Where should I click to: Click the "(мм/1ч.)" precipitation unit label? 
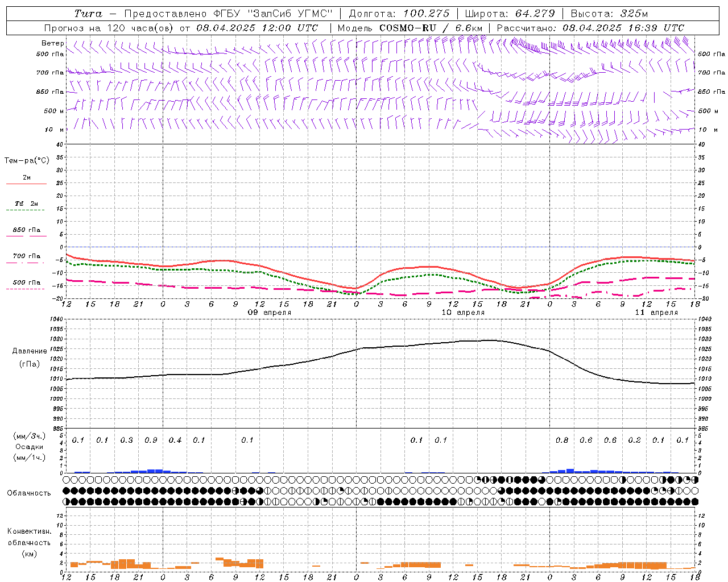30,458
